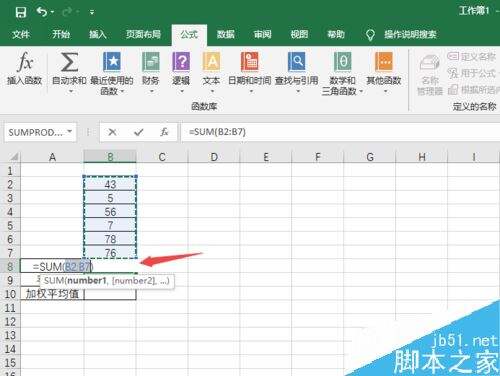Click the cell labeled 加权平均值
Screen dimensions: 500x376
coord(52,294)
